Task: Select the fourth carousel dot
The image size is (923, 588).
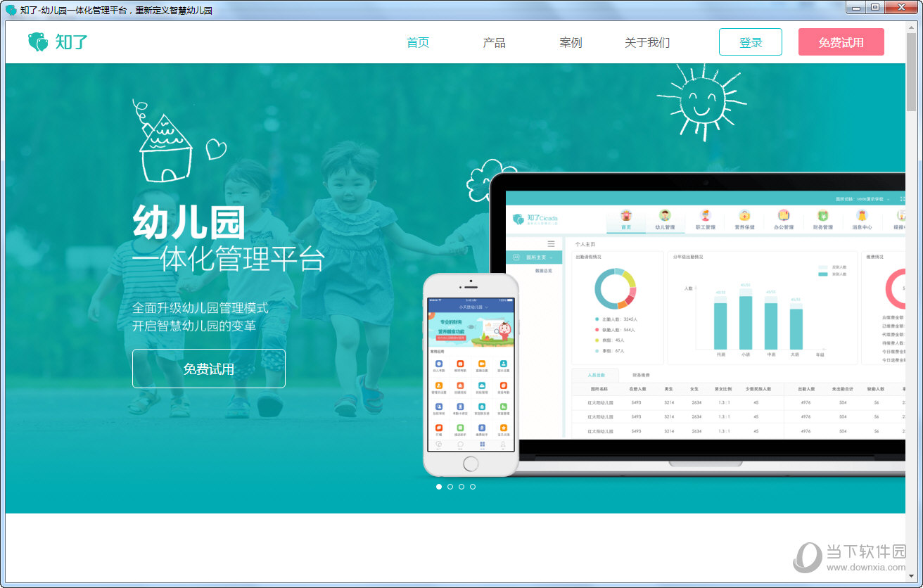Action: point(473,487)
